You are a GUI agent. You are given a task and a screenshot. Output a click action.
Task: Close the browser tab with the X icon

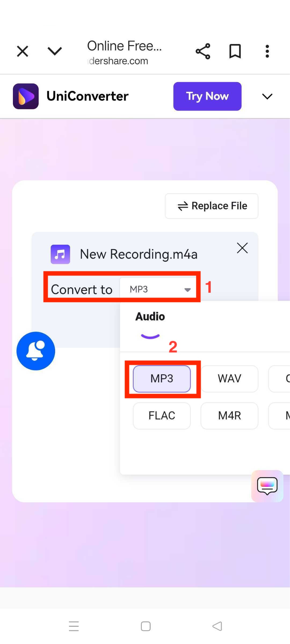[23, 51]
